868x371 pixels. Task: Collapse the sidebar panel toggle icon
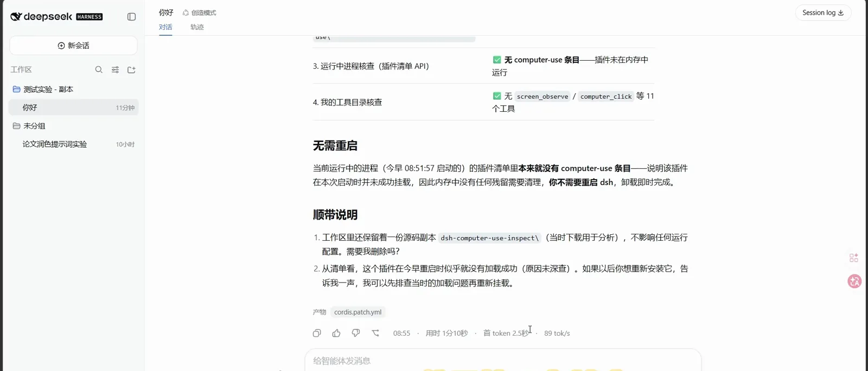point(131,17)
